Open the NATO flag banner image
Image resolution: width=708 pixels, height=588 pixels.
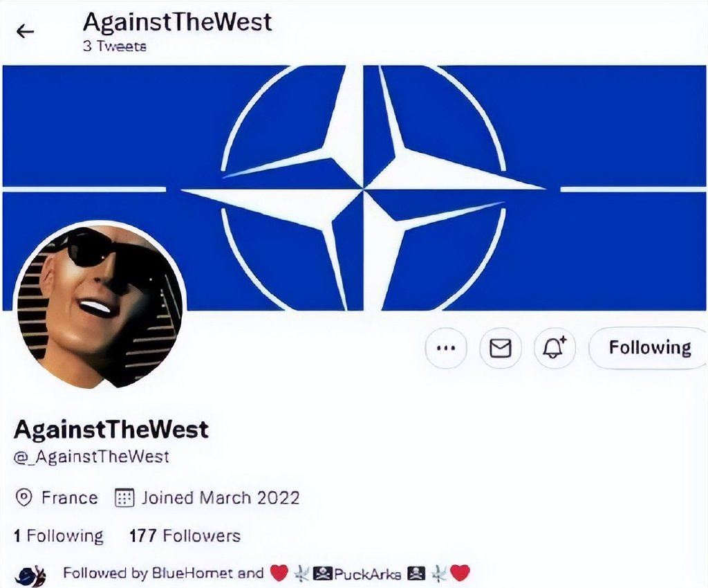(x=355, y=188)
